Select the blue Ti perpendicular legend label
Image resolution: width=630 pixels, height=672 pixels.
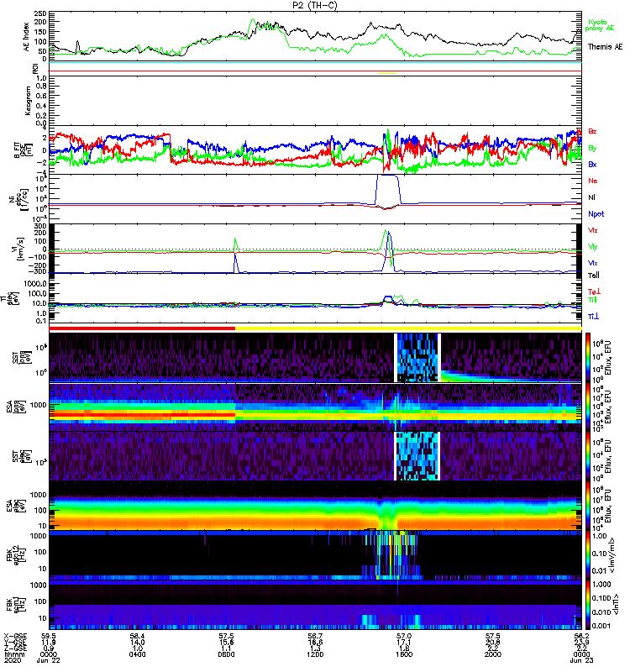tap(593, 317)
